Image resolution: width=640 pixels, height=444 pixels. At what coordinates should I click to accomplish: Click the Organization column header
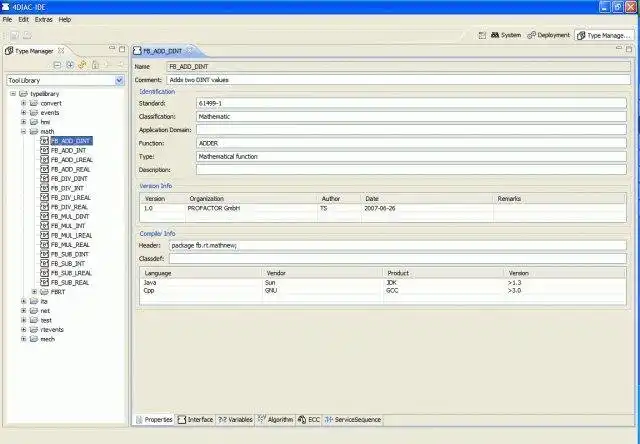251,199
